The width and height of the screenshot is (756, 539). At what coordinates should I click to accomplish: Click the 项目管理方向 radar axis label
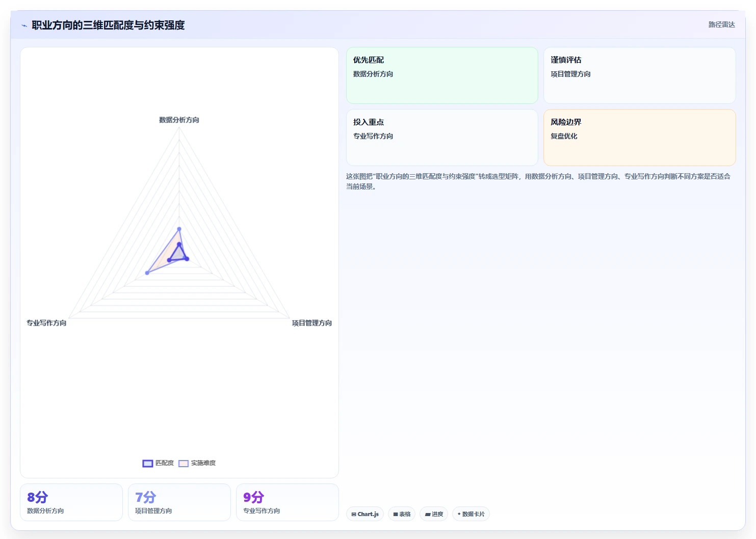(x=311, y=323)
